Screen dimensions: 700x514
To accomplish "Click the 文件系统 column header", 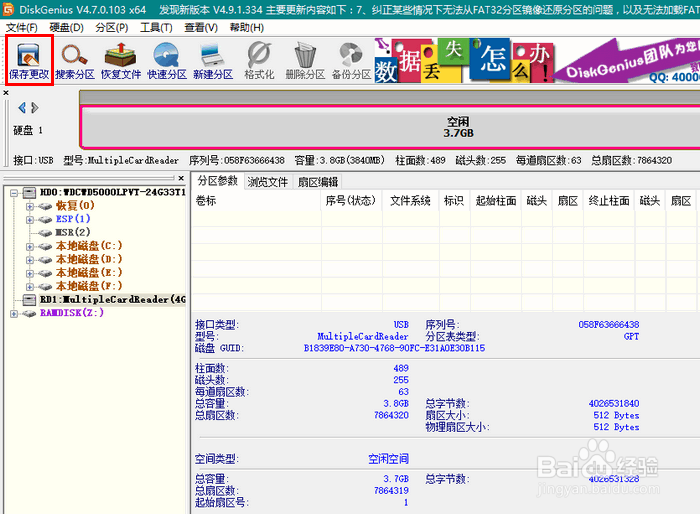I will click(410, 201).
